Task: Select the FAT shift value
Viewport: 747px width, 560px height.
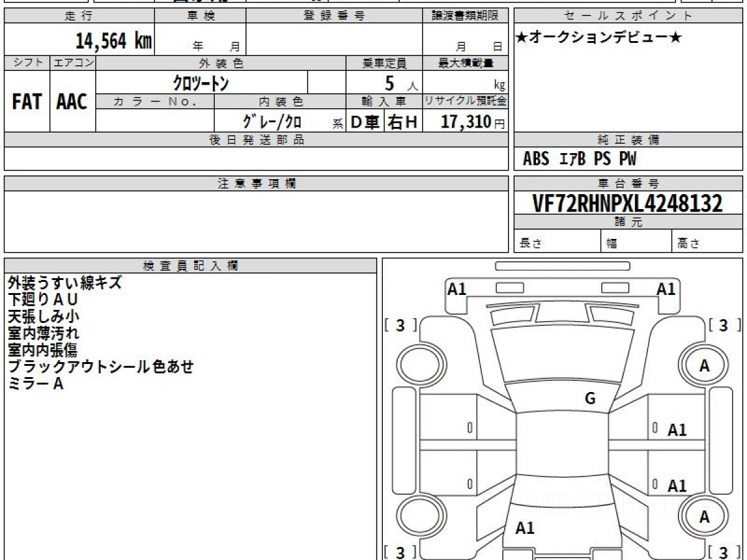Action: click(27, 101)
